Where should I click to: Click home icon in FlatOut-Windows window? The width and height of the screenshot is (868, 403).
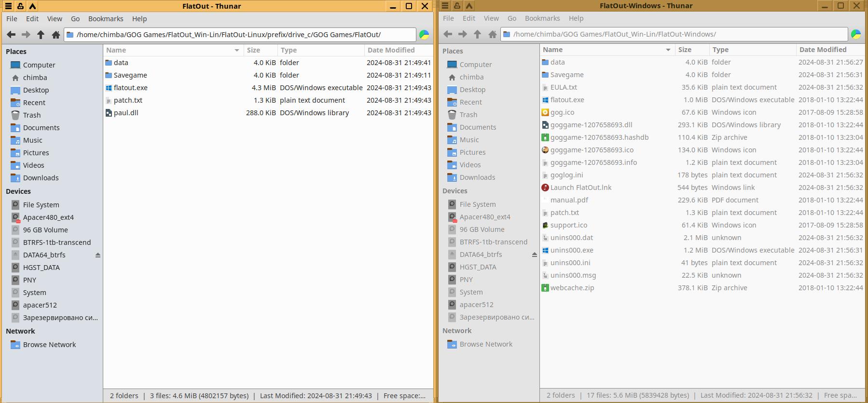coord(493,34)
